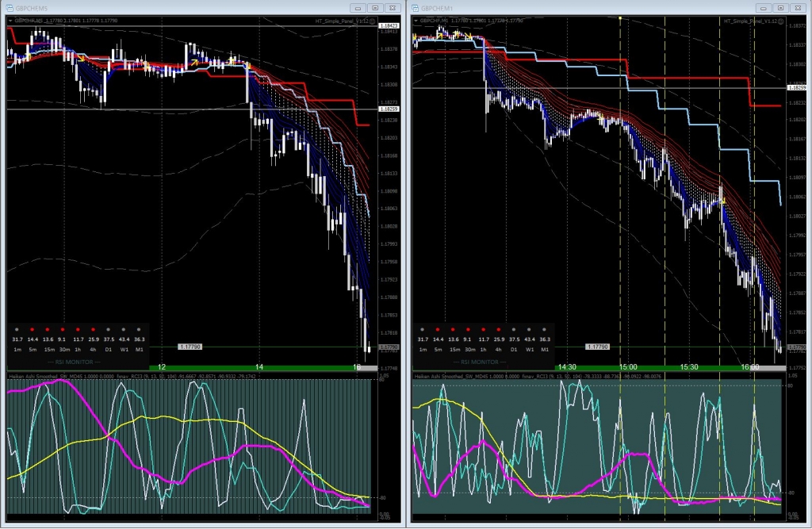This screenshot has height=529, width=812.
Task: Click the red 5m RSI dot in left panel
Action: tap(33, 328)
